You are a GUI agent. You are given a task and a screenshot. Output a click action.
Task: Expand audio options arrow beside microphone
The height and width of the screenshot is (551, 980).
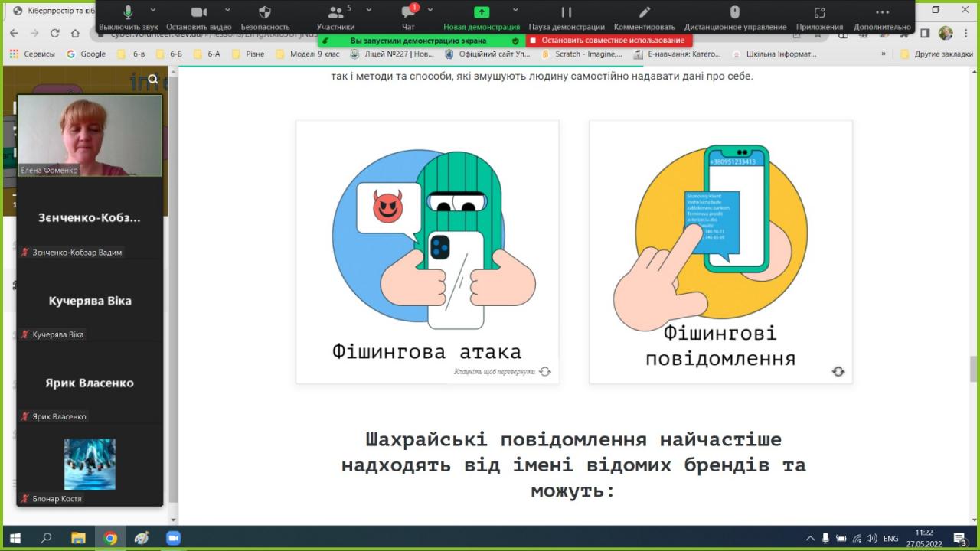pos(153,10)
